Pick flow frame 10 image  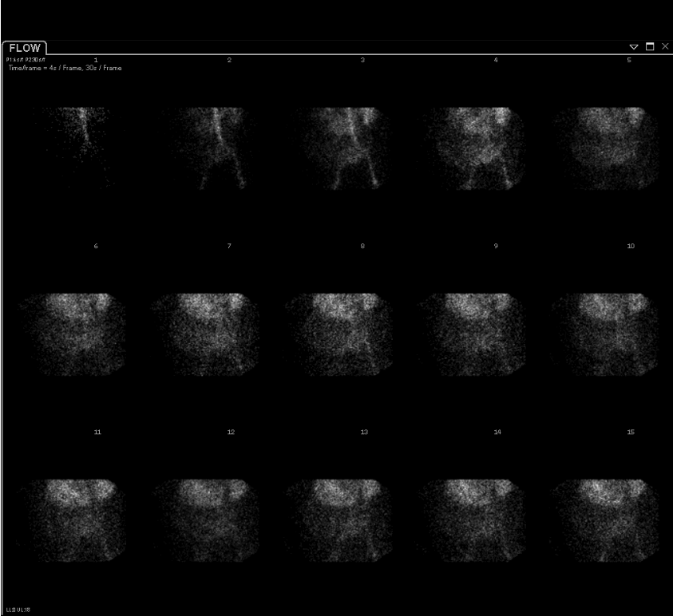(606, 334)
